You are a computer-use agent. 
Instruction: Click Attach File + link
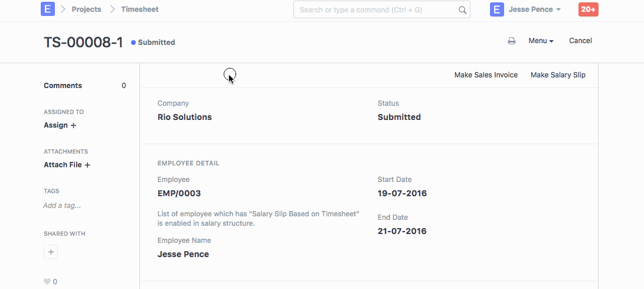pos(67,165)
